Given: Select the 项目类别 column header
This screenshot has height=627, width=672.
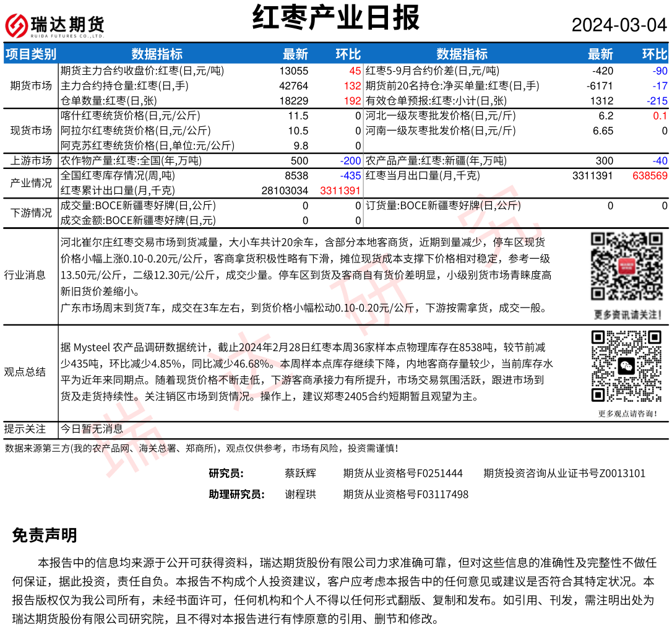Looking at the screenshot, I should click(31, 54).
